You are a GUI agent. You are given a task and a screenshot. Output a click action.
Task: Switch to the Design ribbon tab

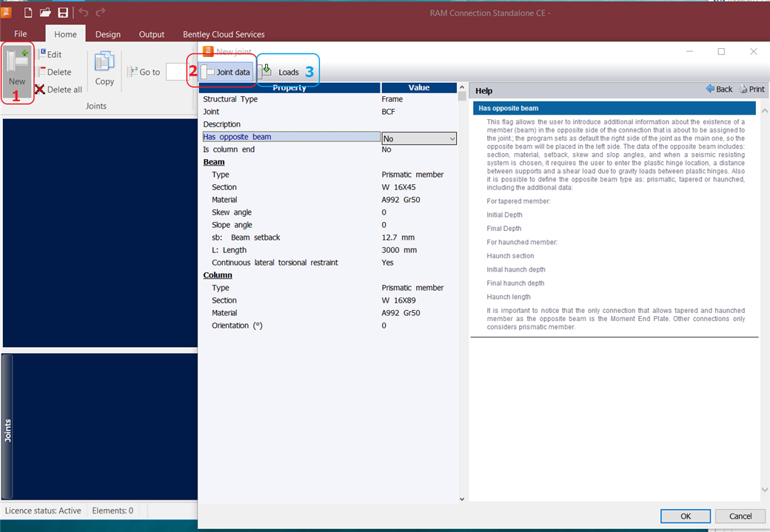(x=108, y=34)
